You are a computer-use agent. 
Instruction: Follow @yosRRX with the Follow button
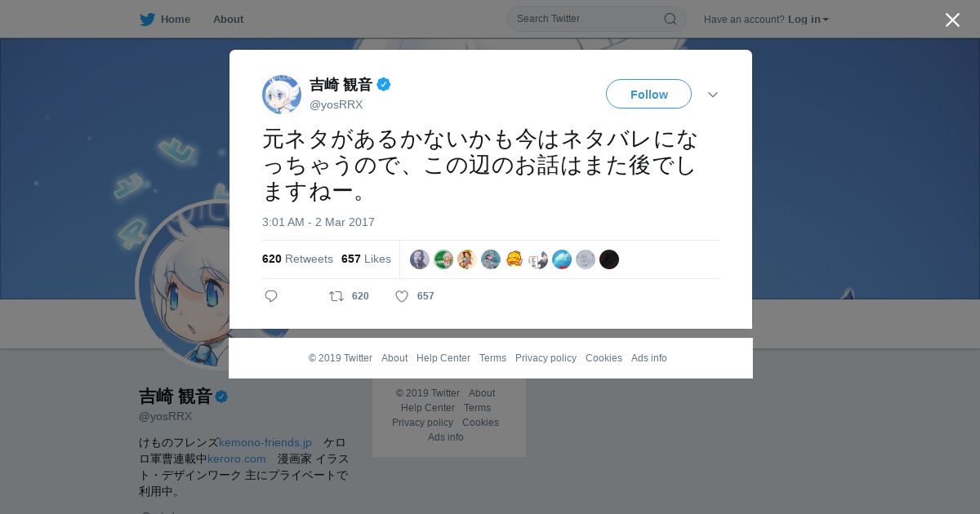pos(648,94)
